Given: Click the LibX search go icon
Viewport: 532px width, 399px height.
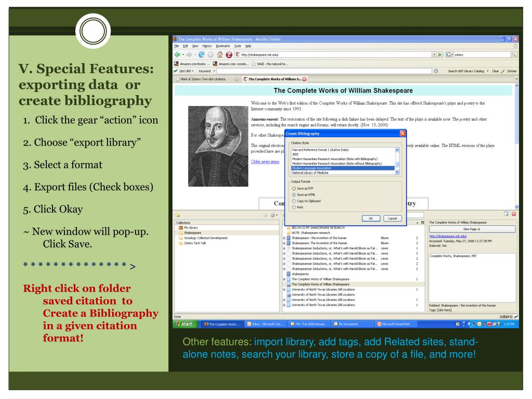Looking at the screenshot, I should click(x=436, y=71).
